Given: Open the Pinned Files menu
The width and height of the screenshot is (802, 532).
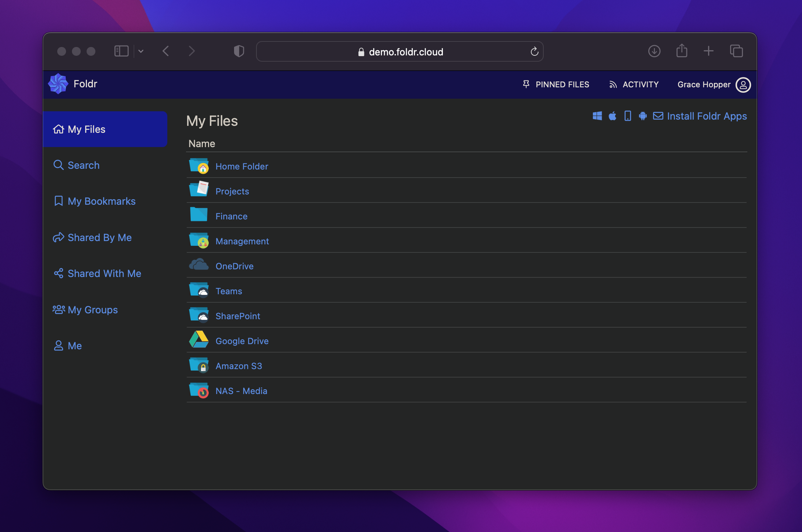Looking at the screenshot, I should [x=556, y=85].
